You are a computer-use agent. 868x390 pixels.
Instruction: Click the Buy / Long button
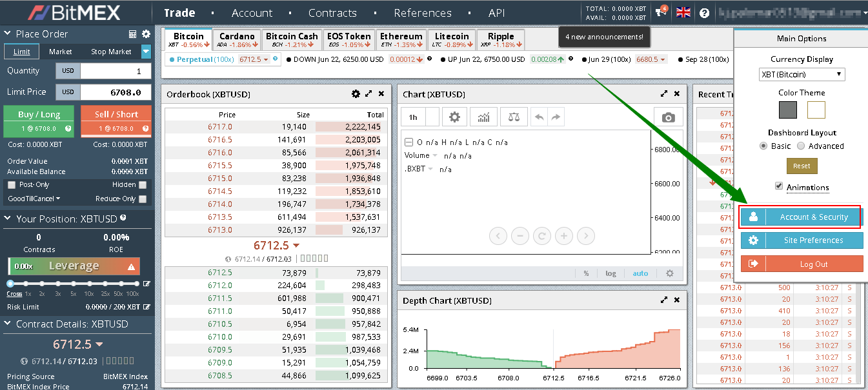[x=39, y=121]
